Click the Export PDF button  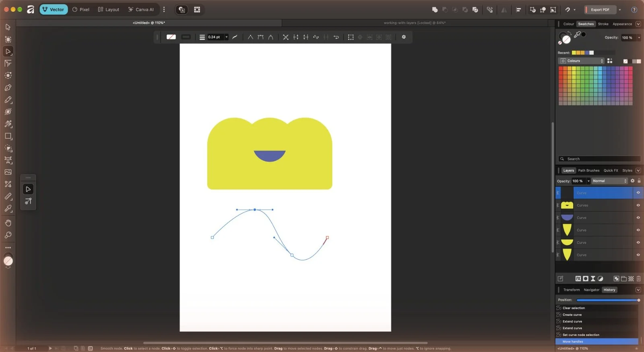tap(600, 10)
